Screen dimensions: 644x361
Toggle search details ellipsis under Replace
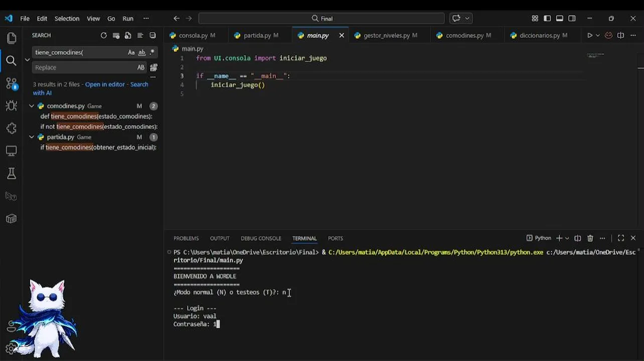pyautogui.click(x=153, y=77)
